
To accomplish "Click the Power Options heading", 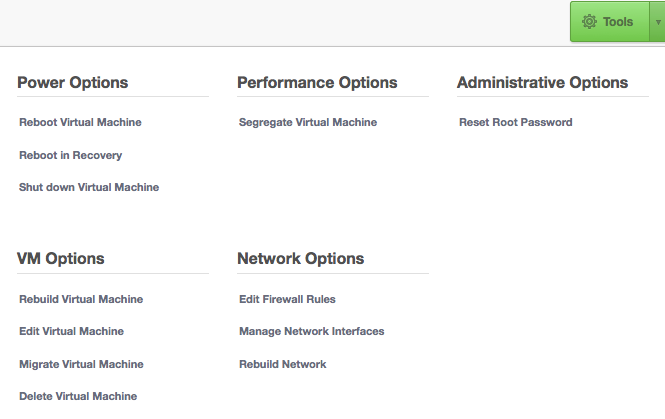I will click(x=72, y=83).
